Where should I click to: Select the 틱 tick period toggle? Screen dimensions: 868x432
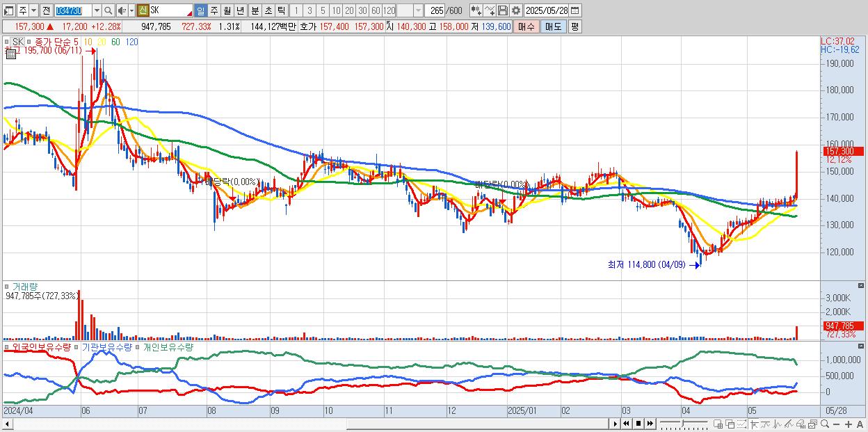281,10
